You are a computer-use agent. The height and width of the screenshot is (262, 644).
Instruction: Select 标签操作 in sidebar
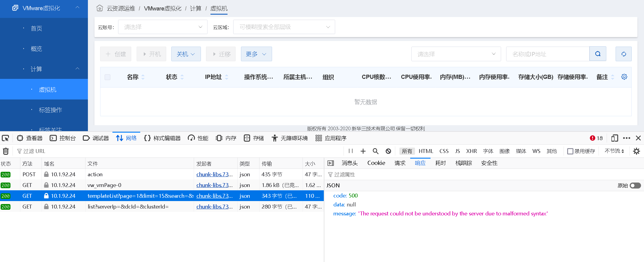[51, 110]
